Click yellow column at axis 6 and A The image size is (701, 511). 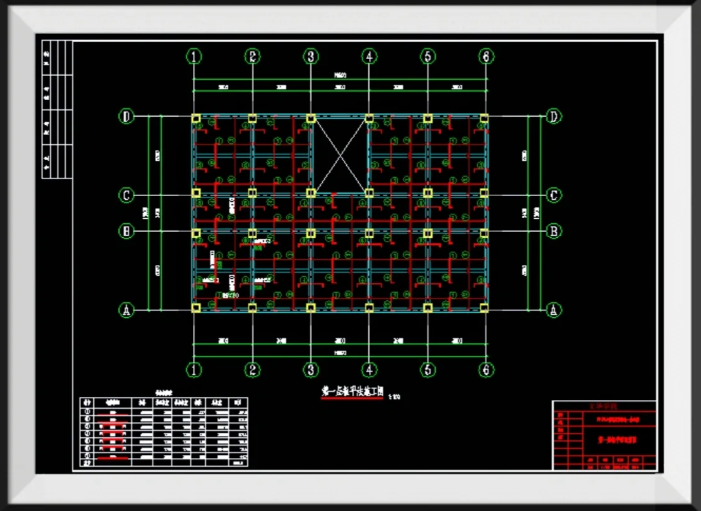pyautogui.click(x=484, y=309)
